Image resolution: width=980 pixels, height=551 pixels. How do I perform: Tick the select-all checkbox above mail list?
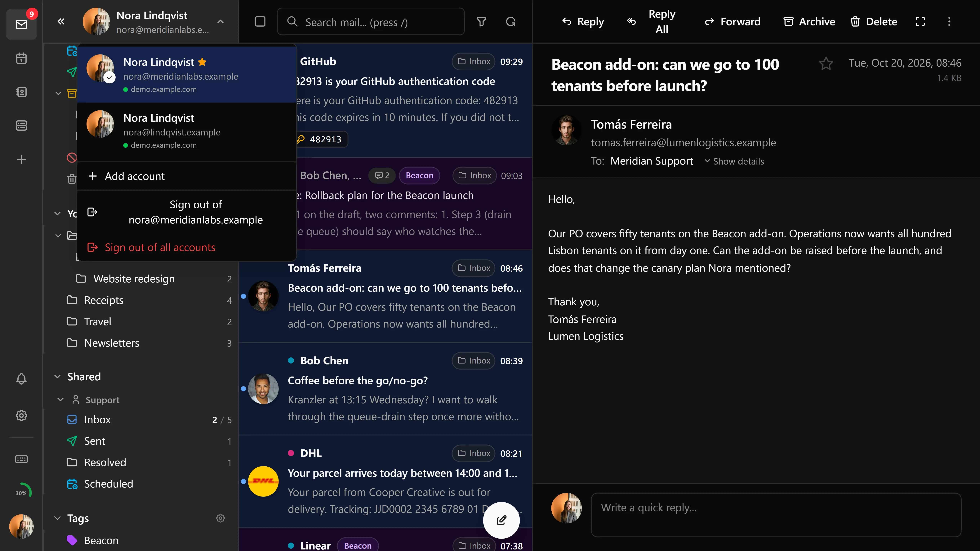coord(260,22)
